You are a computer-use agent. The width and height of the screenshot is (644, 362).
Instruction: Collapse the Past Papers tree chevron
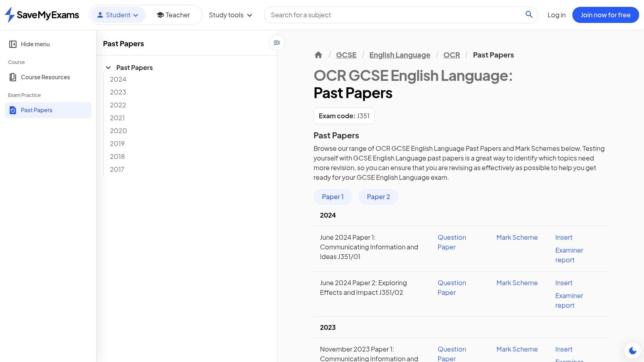coord(108,68)
